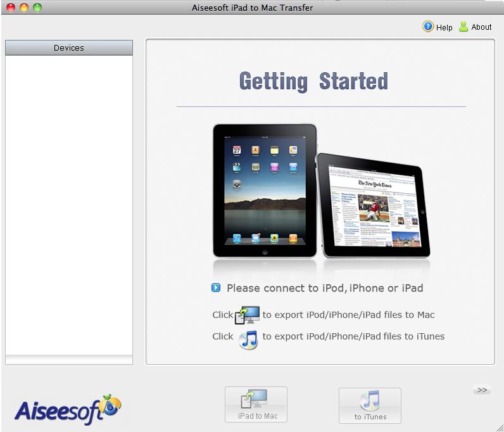Close the window with the red button
504x432 pixels.
11,8
